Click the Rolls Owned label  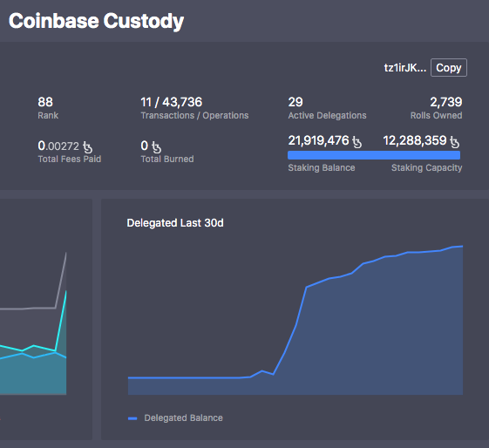437,115
